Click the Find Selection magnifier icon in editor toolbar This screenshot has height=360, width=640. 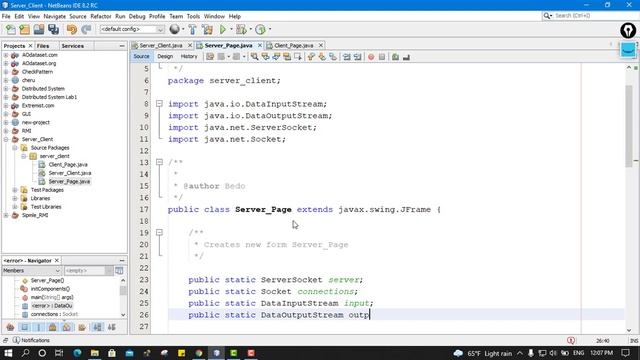[254, 57]
